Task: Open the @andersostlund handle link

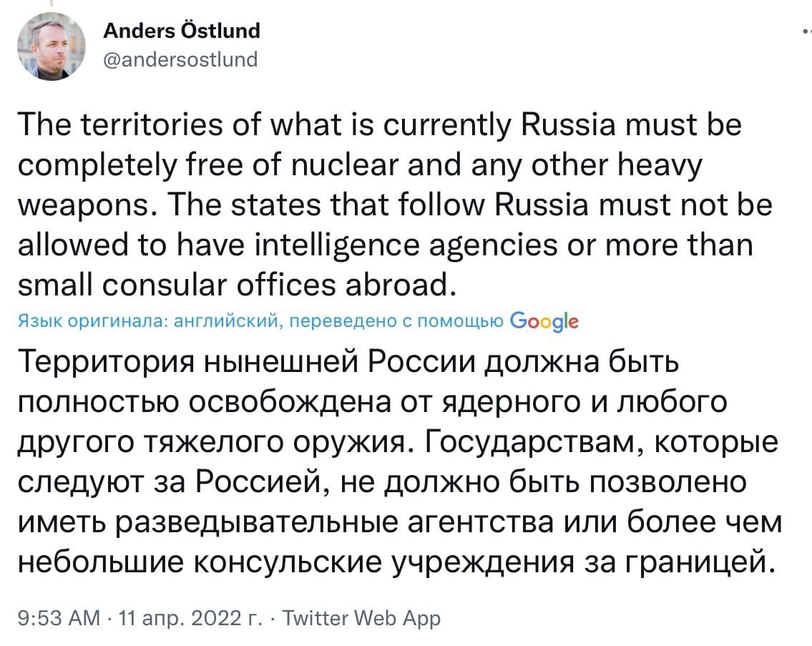Action: point(180,59)
